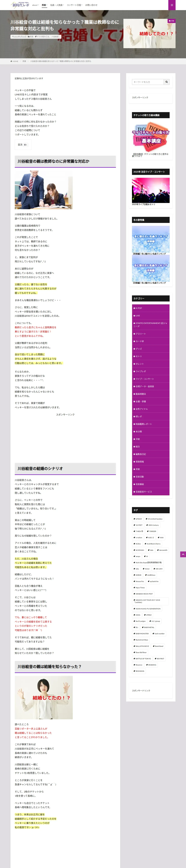Click the Acid Black Cherry tag
The height and width of the screenshot is (868, 186).
[x=153, y=544]
